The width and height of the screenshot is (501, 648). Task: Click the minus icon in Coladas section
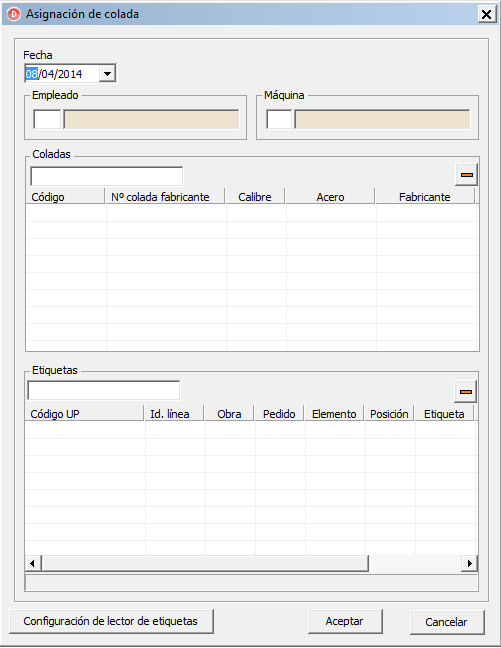click(466, 175)
